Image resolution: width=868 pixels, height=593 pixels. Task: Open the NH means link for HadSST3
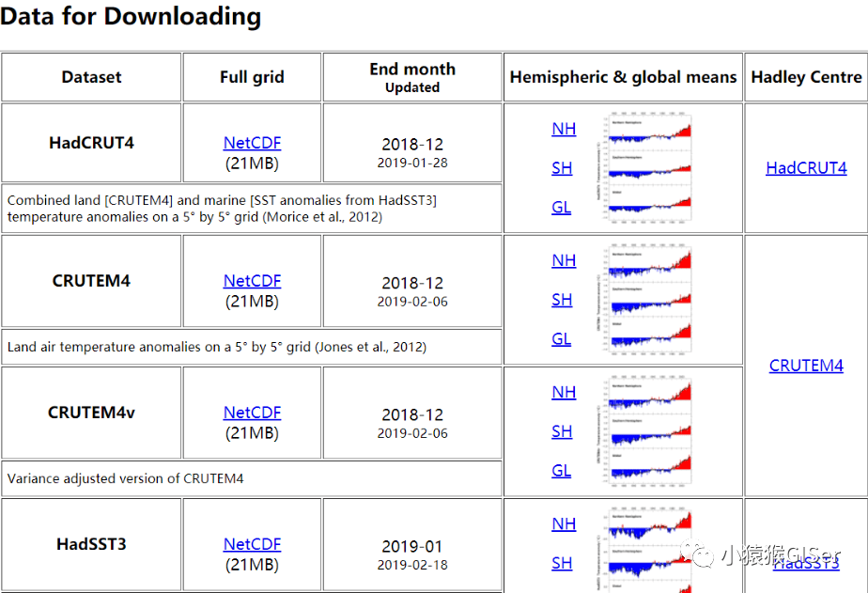(x=564, y=523)
